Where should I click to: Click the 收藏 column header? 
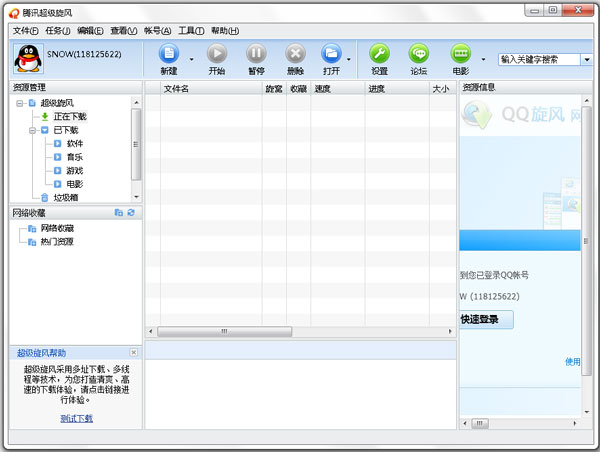[299, 89]
